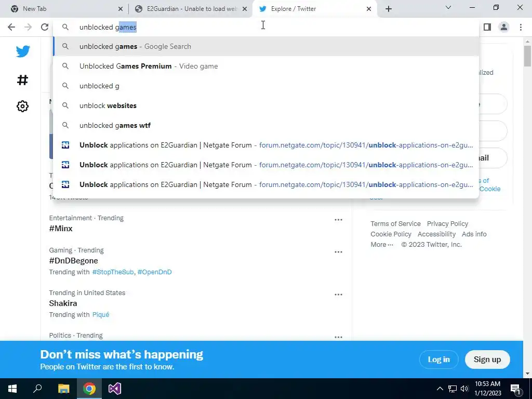532x399 pixels.
Task: Click the Log in button
Action: point(438,360)
